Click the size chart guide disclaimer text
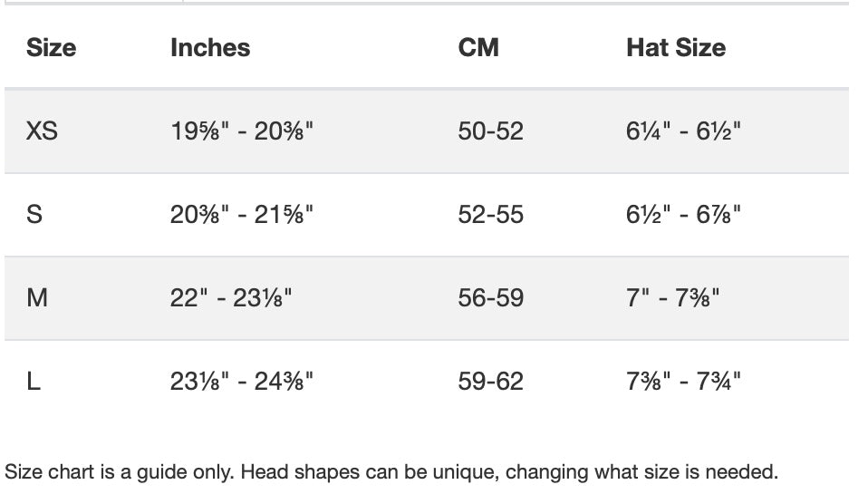Screen dimensions: 868x504 [391, 472]
